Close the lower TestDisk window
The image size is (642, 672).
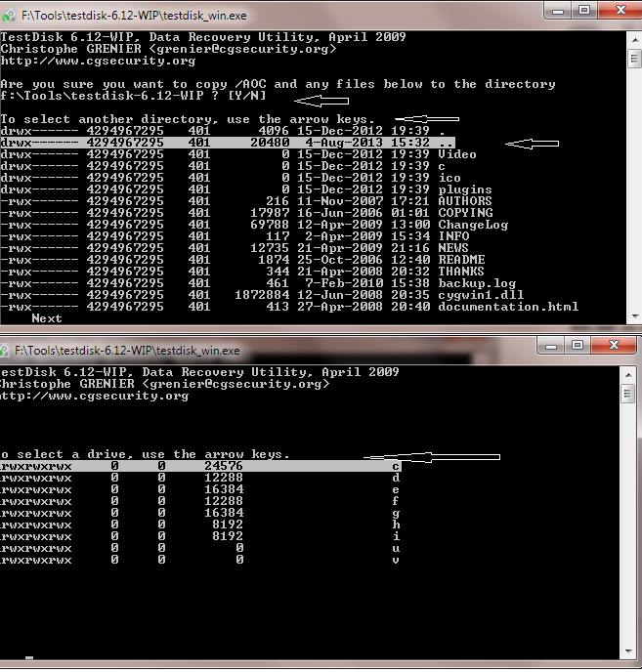click(614, 346)
